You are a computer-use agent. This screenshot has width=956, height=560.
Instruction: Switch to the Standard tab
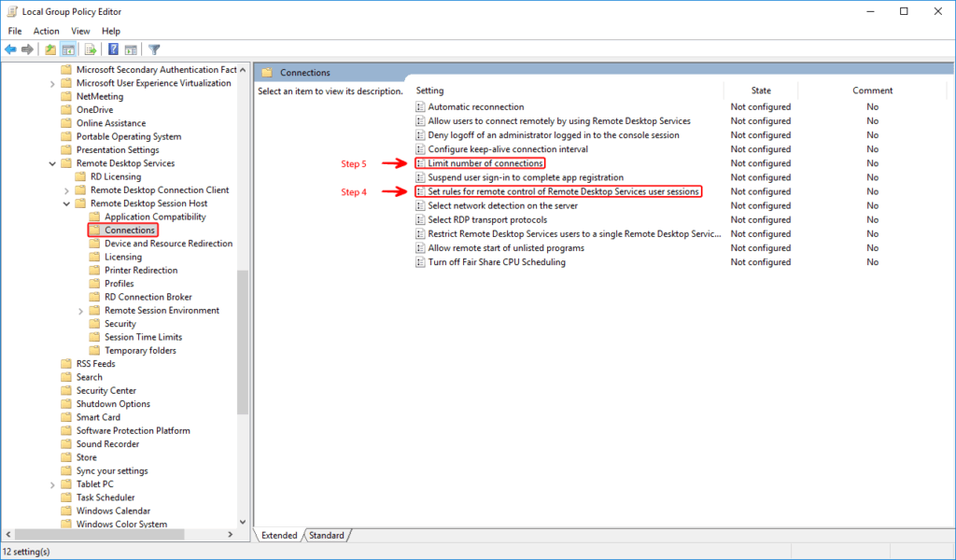pyautogui.click(x=327, y=535)
